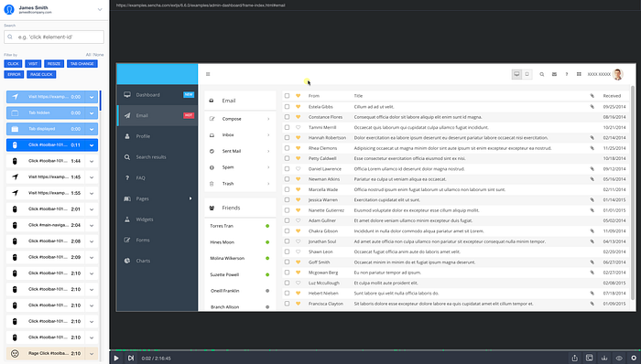Open Widgets in the navigation sidebar
This screenshot has height=364, width=641.
157,219
